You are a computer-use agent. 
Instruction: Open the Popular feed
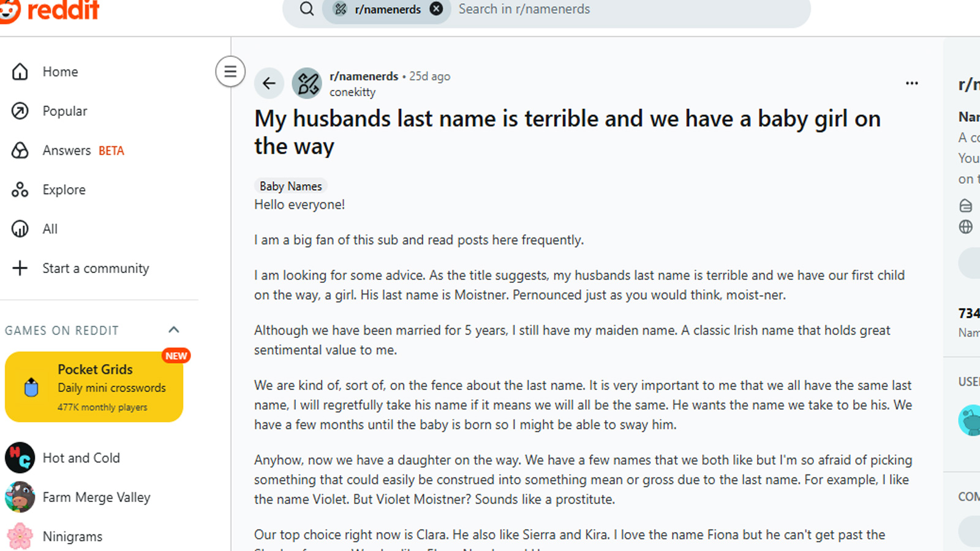pos(64,111)
